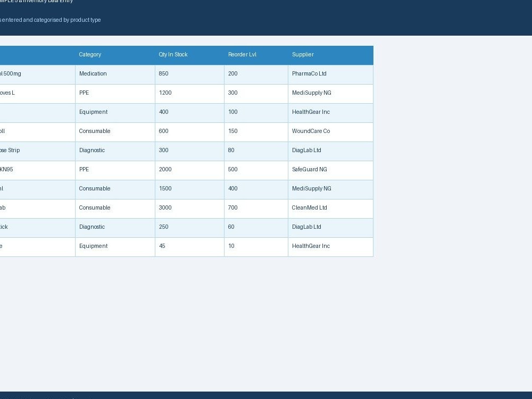Click the Category column header
This screenshot has height=399, width=532.
[x=115, y=55]
